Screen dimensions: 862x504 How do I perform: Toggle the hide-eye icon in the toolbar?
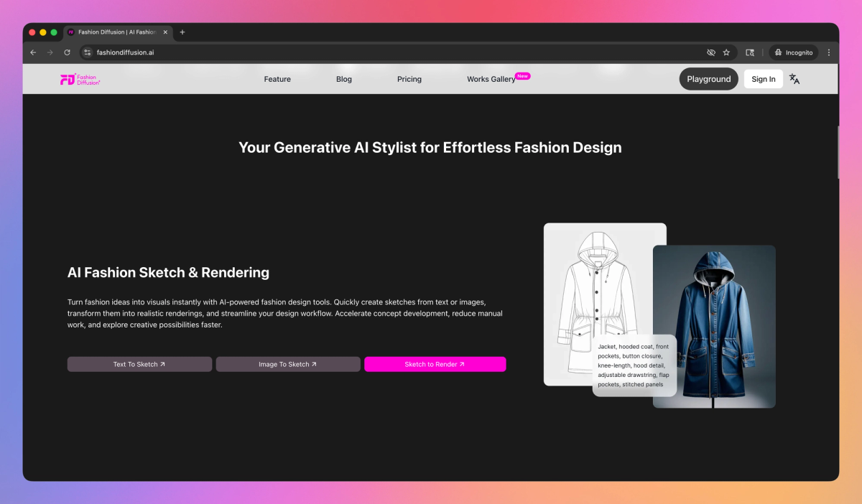tap(710, 52)
